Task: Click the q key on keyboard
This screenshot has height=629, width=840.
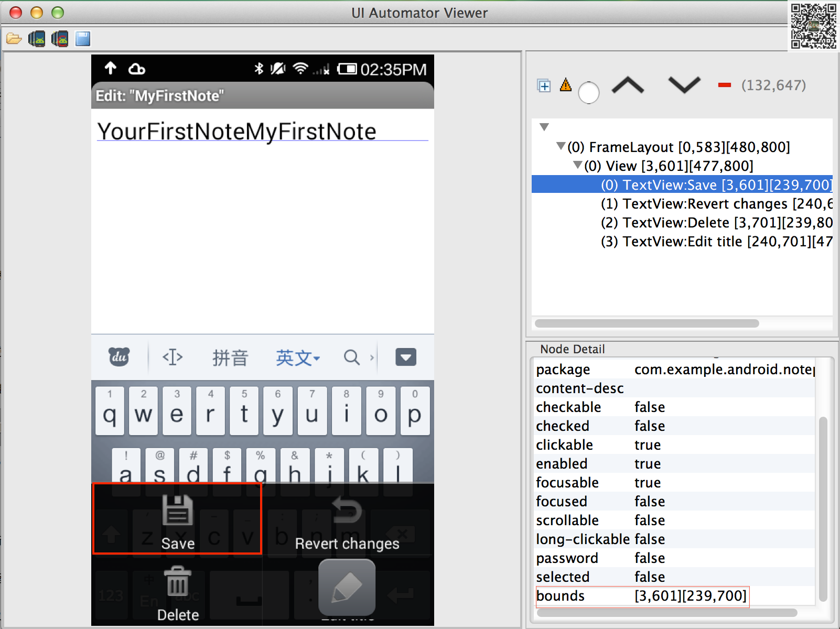Action: pyautogui.click(x=110, y=411)
